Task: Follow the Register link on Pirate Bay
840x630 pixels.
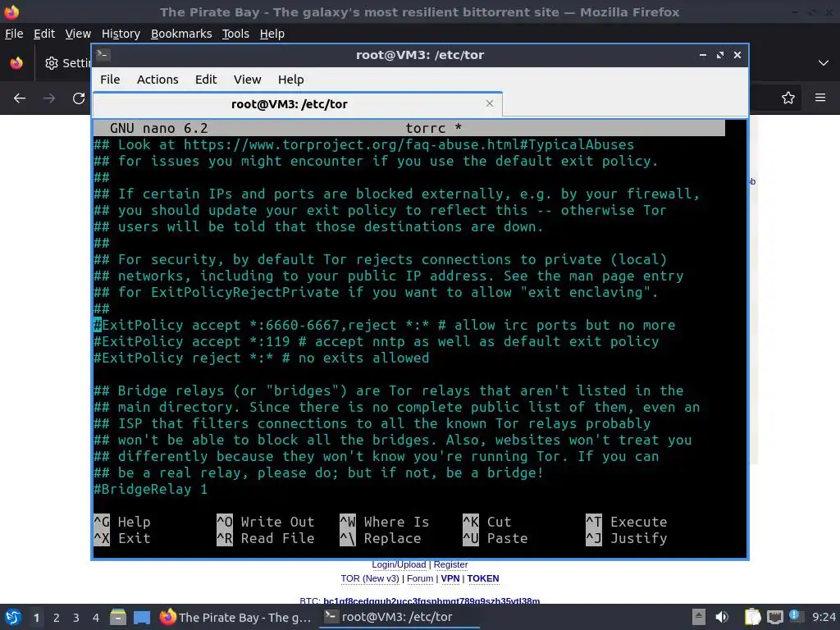Action: [x=450, y=564]
